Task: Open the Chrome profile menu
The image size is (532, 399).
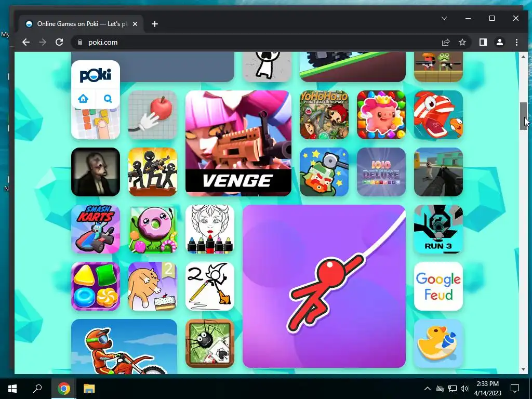Action: pyautogui.click(x=500, y=42)
